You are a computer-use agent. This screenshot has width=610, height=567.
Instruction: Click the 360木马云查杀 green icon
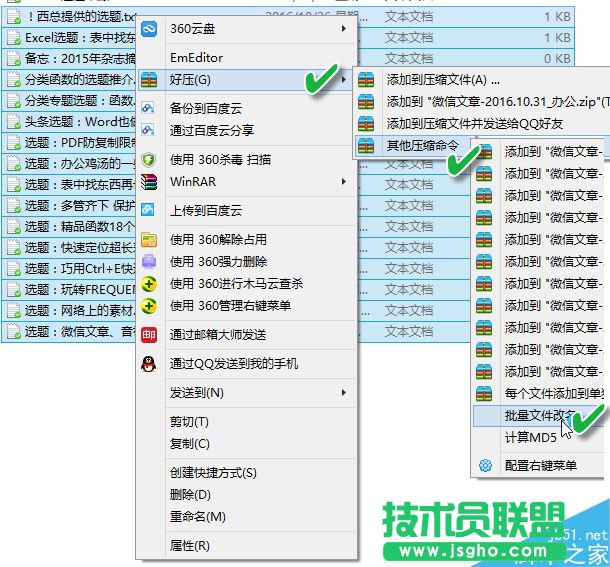click(x=149, y=284)
